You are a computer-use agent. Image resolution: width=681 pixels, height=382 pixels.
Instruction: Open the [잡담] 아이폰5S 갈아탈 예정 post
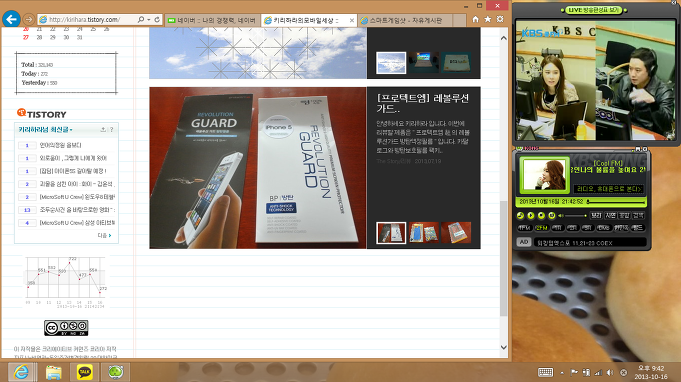click(x=73, y=171)
